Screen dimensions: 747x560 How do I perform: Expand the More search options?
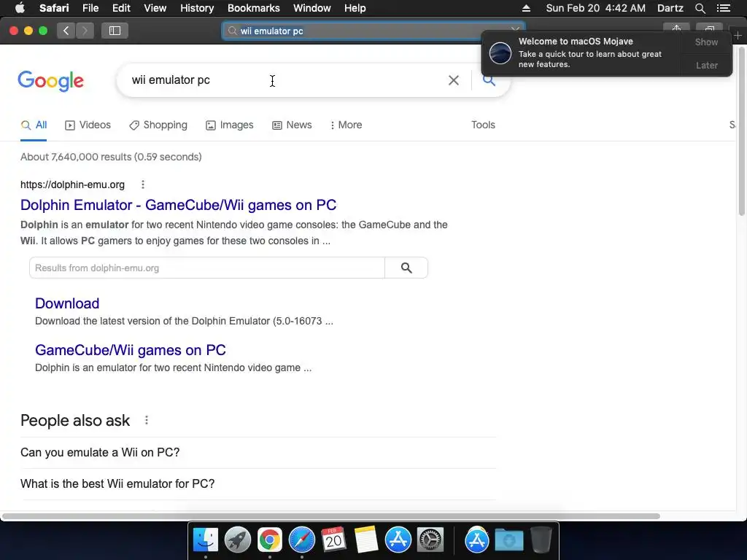(x=347, y=125)
